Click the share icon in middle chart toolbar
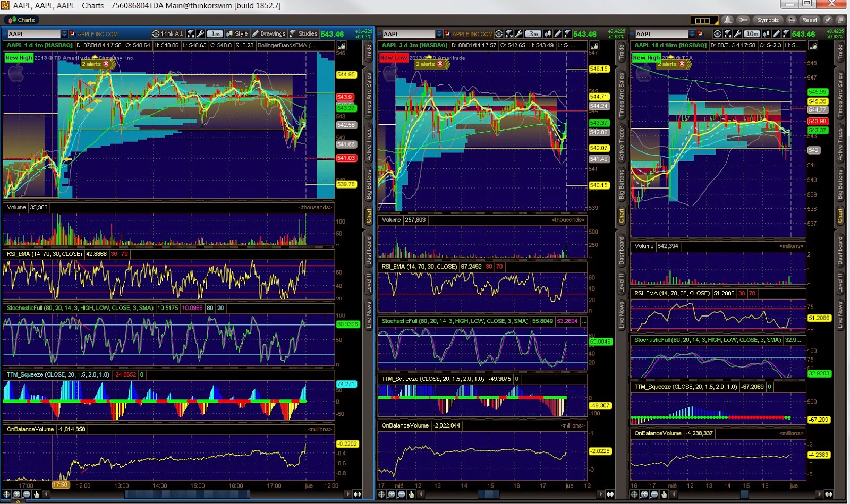 click(x=509, y=34)
